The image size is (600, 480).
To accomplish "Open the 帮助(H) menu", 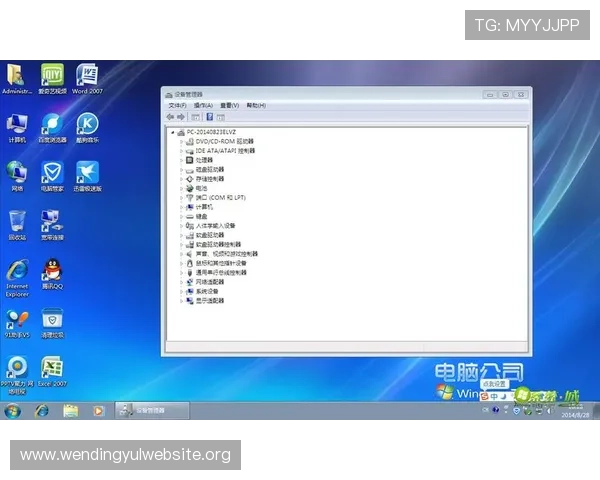I will point(255,105).
